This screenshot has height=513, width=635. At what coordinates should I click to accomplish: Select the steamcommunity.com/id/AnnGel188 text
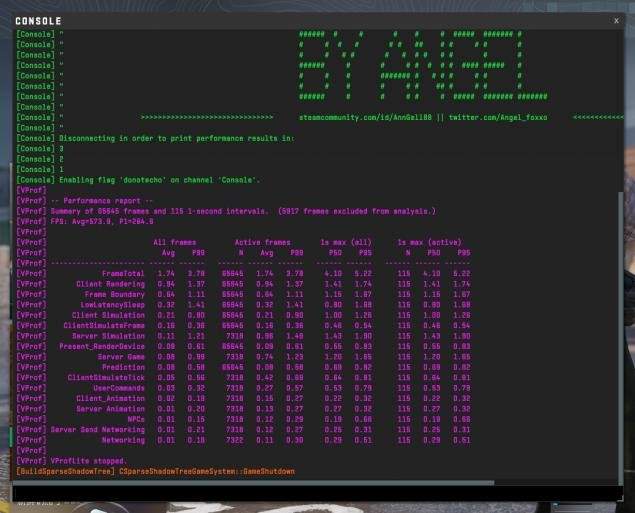pyautogui.click(x=365, y=117)
